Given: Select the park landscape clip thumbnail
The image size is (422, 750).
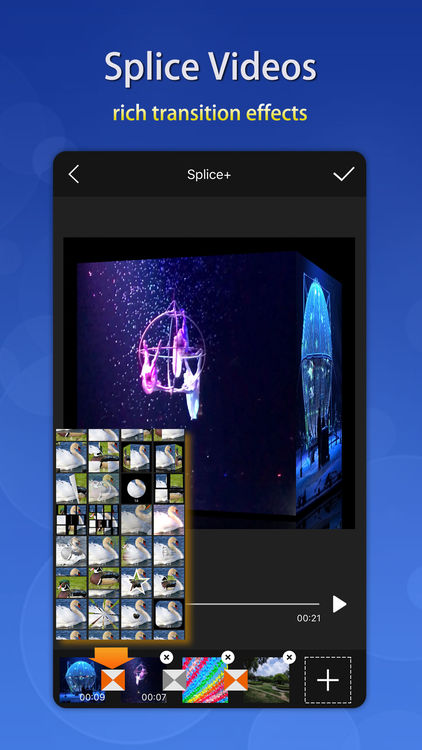Looking at the screenshot, I should [x=267, y=680].
